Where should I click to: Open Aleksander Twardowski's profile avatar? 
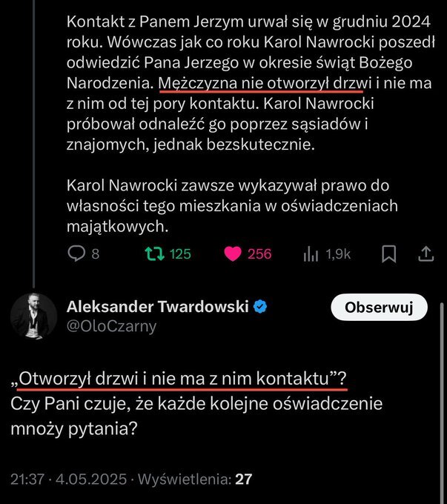pyautogui.click(x=30, y=316)
